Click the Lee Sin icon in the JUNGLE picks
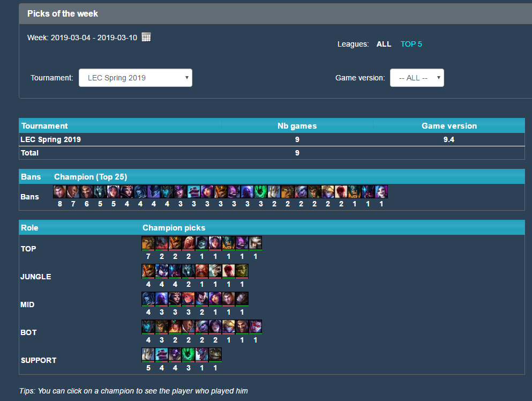Viewport: 532px width, 401px height. click(x=229, y=271)
